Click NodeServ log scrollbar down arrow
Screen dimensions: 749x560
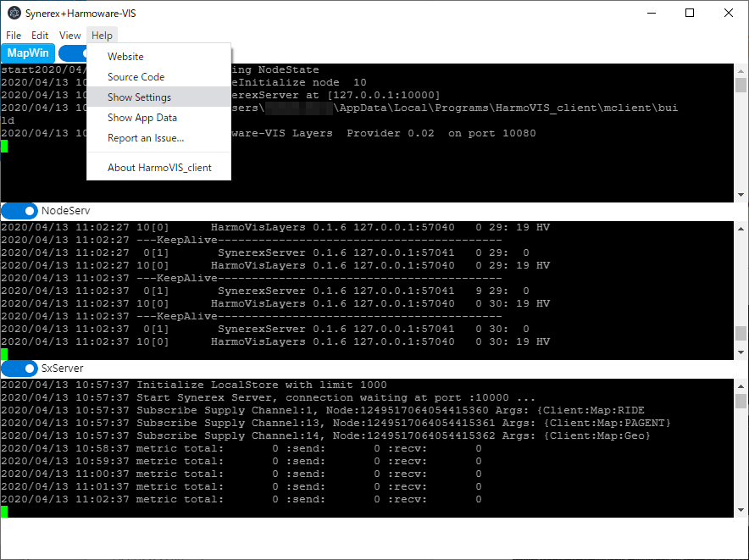(741, 352)
